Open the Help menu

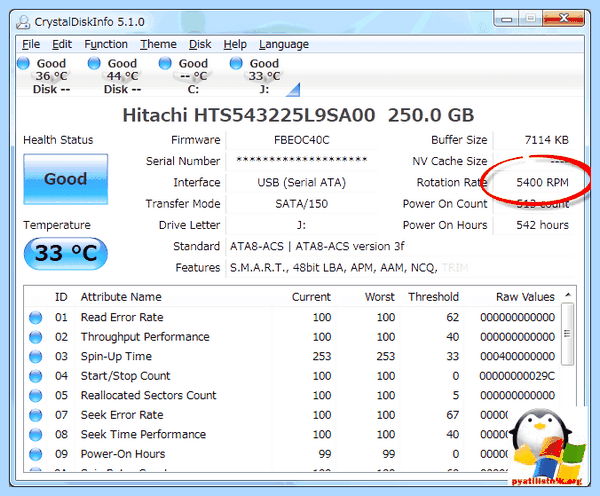pos(235,44)
